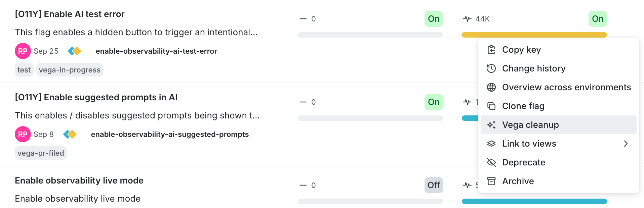The image size is (644, 208).
Task: Open Enable observability live mode flag
Action: (x=79, y=180)
